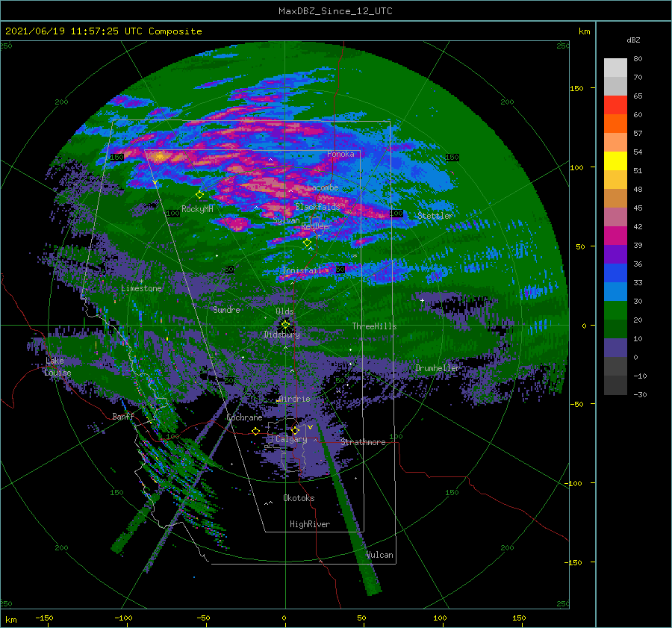This screenshot has height=628, width=672.
Task: Click the Cochrane label
Action: pyautogui.click(x=244, y=417)
